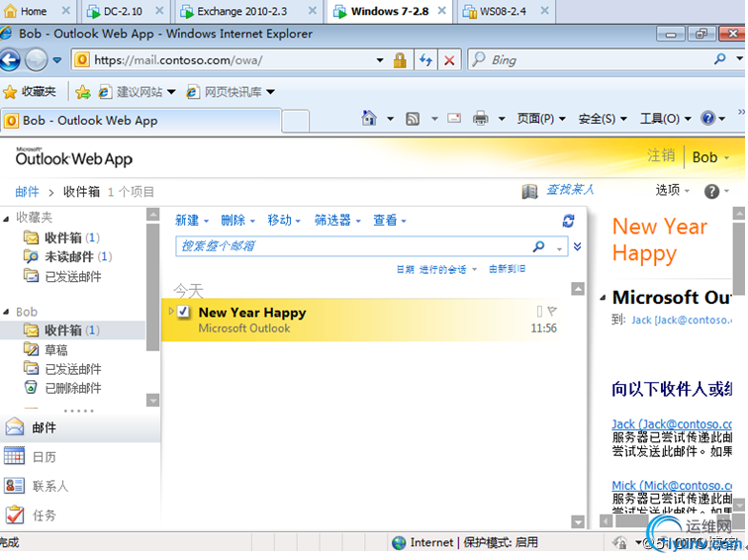Uncheck the New Year Happy message checkbox
748x560 pixels.
[183, 312]
